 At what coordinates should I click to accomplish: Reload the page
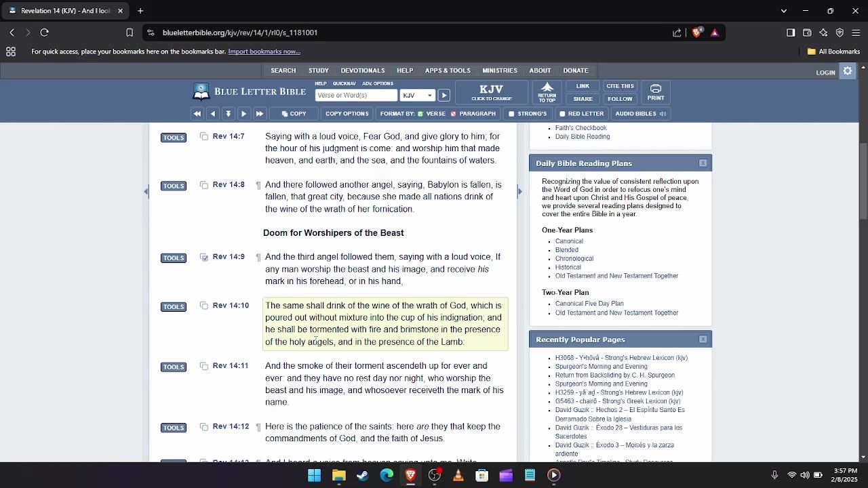click(45, 33)
